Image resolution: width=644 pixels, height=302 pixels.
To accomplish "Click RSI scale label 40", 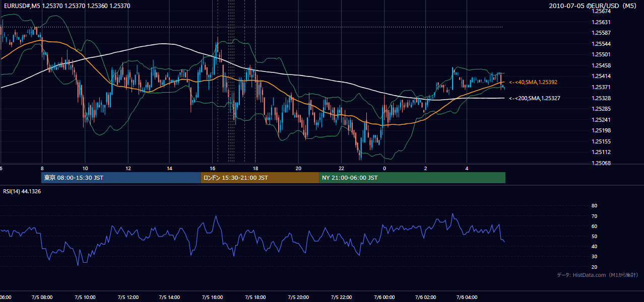I will tap(594, 246).
